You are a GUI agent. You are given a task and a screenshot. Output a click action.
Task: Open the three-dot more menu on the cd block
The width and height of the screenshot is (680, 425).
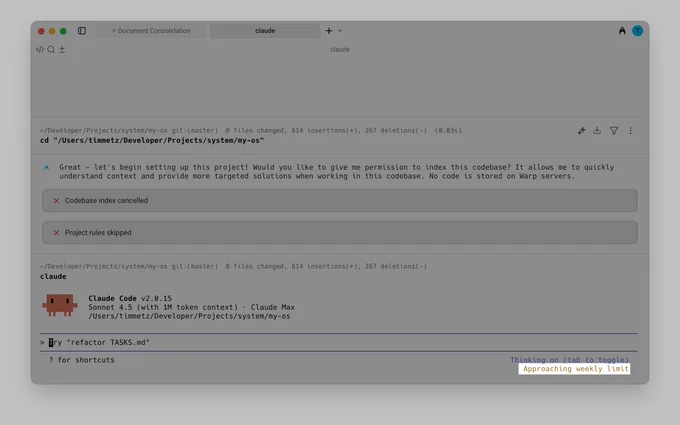(x=630, y=131)
